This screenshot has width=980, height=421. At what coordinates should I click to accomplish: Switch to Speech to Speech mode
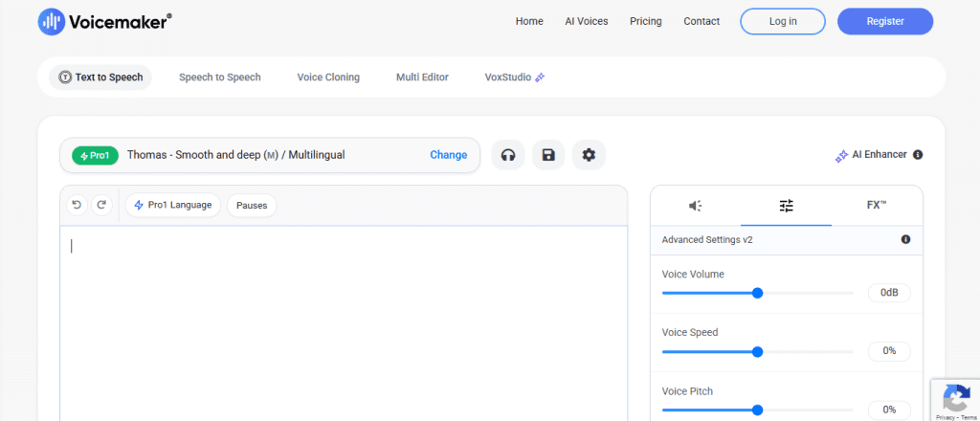pos(220,78)
